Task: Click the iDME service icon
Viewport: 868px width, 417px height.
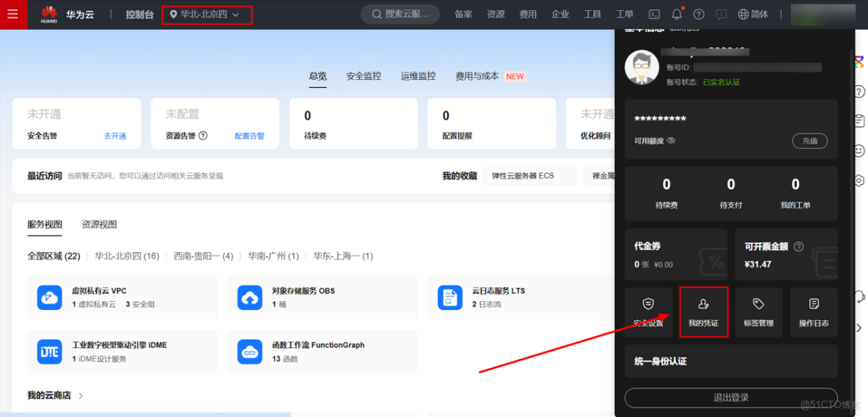Action: click(49, 352)
